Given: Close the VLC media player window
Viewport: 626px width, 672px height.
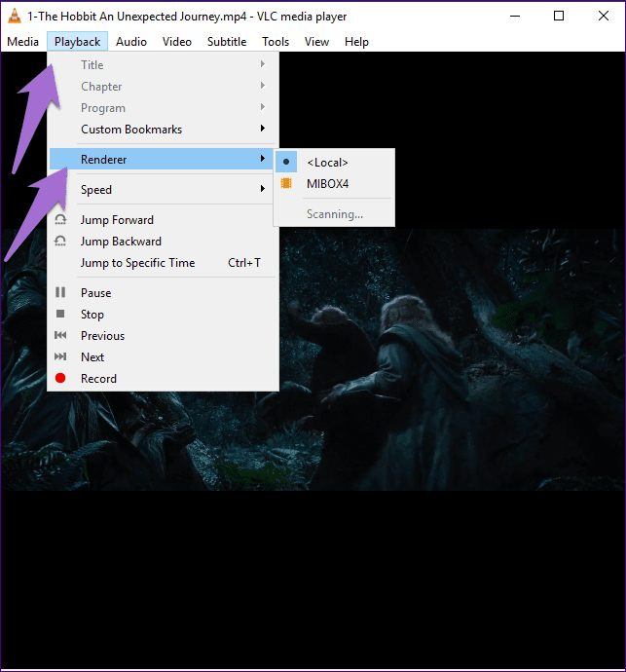Looking at the screenshot, I should point(604,16).
